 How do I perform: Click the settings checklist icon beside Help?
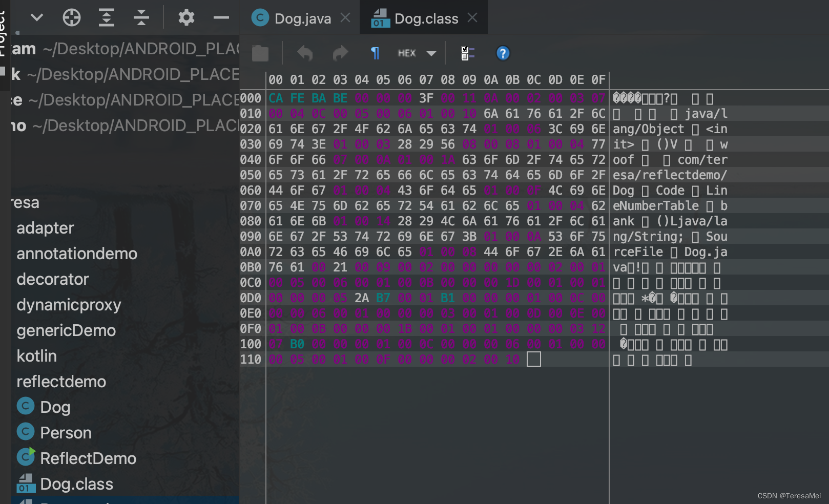[466, 53]
